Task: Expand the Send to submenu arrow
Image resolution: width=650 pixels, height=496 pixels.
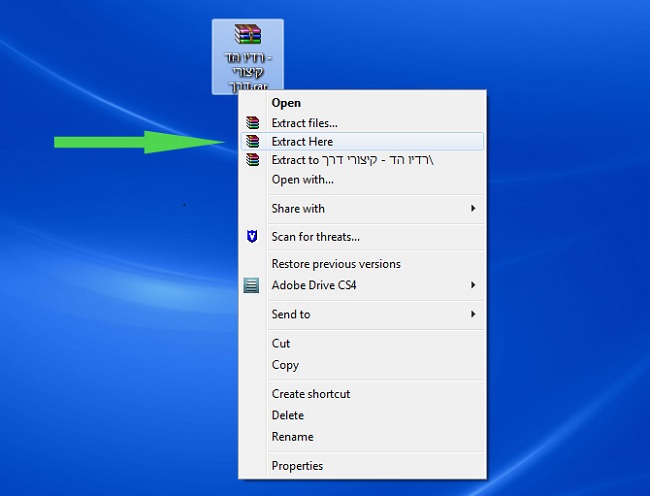Action: (473, 314)
